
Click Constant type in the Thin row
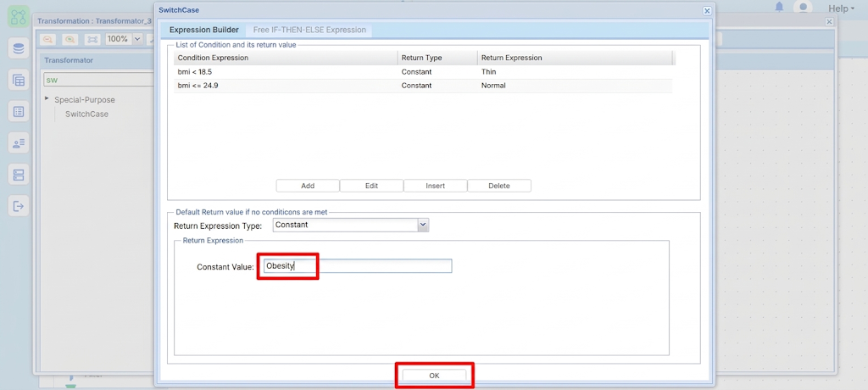coord(437,72)
